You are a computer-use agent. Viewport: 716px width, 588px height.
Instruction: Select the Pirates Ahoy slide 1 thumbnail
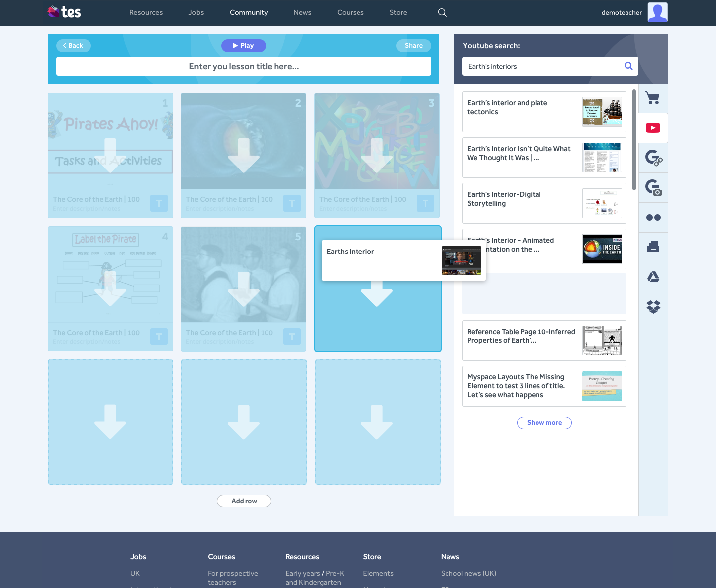(110, 141)
